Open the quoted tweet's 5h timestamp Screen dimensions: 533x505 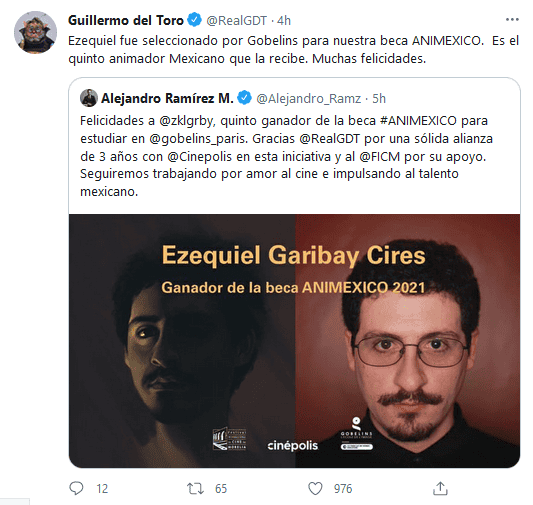pyautogui.click(x=379, y=99)
